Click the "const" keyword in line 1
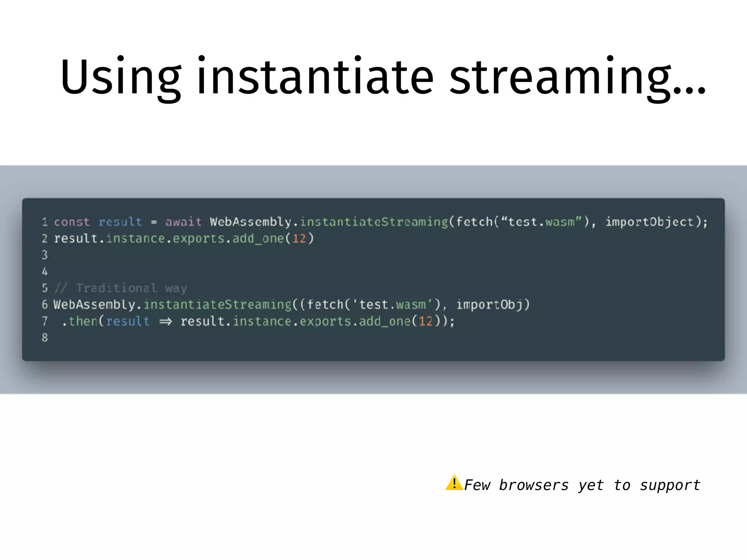Viewport: 747px width, 560px height. click(72, 222)
